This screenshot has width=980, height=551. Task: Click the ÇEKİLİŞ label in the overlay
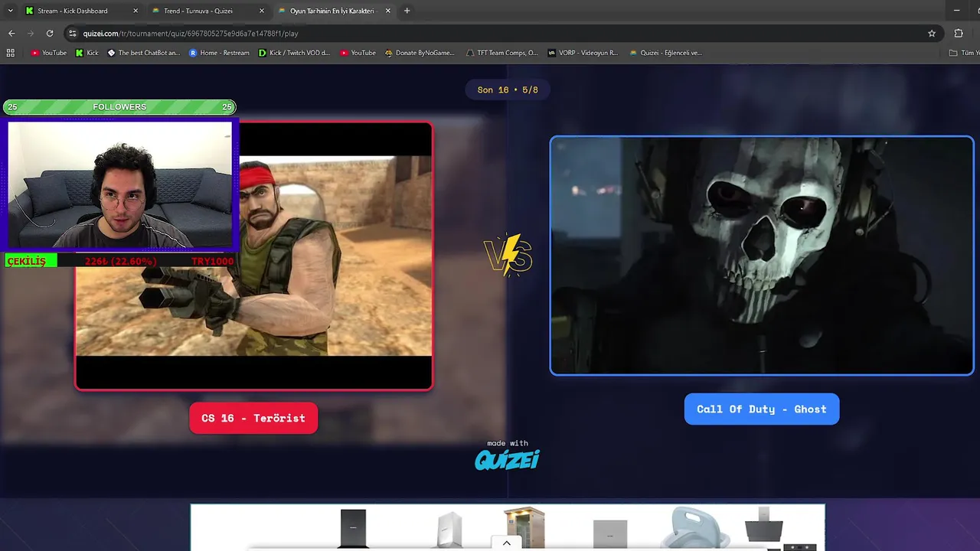point(27,262)
